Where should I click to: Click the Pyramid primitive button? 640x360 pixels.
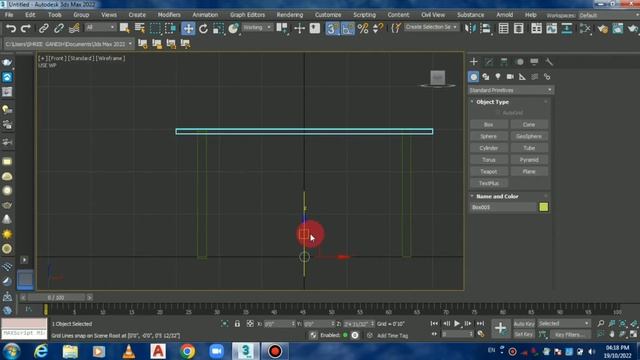coord(529,160)
